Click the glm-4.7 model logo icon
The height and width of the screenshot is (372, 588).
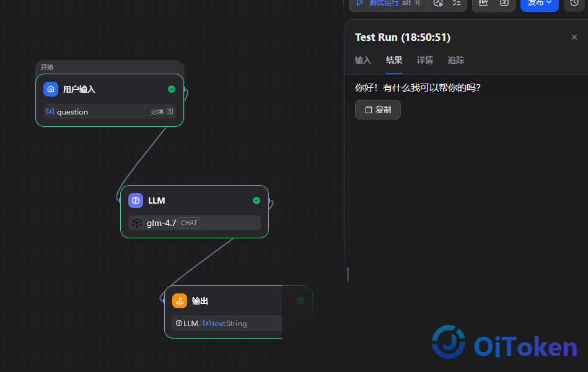137,223
